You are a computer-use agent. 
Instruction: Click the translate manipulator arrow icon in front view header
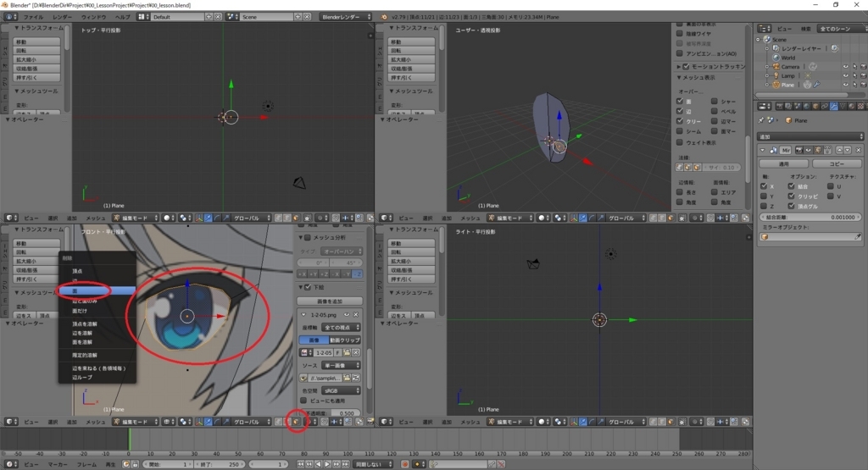click(x=209, y=422)
